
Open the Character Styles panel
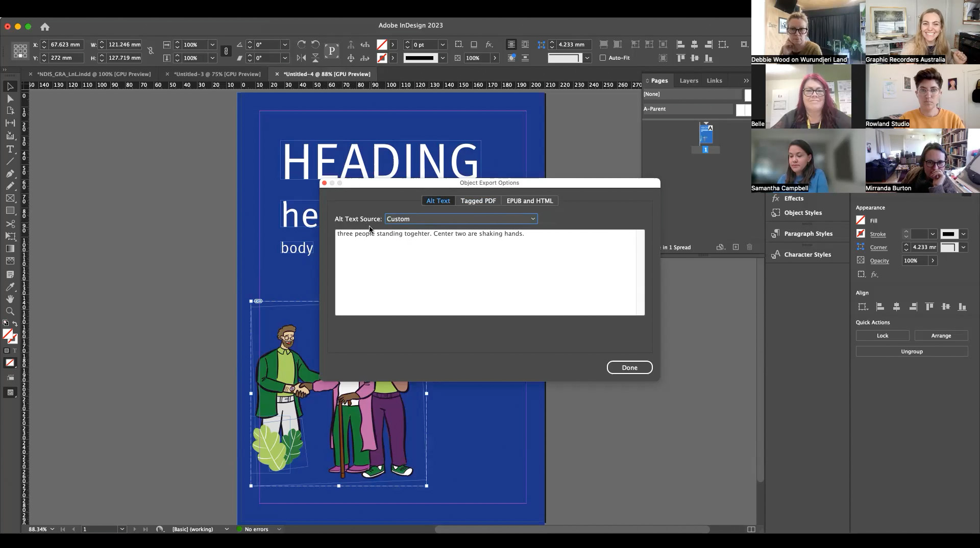(806, 254)
